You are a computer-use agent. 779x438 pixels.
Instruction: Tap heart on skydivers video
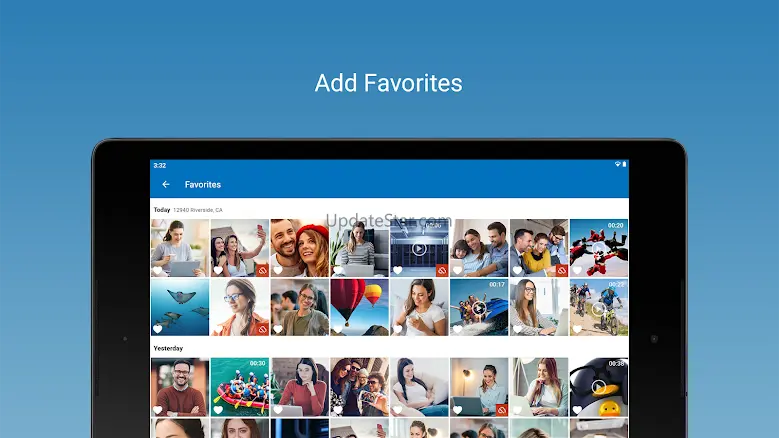(x=577, y=271)
